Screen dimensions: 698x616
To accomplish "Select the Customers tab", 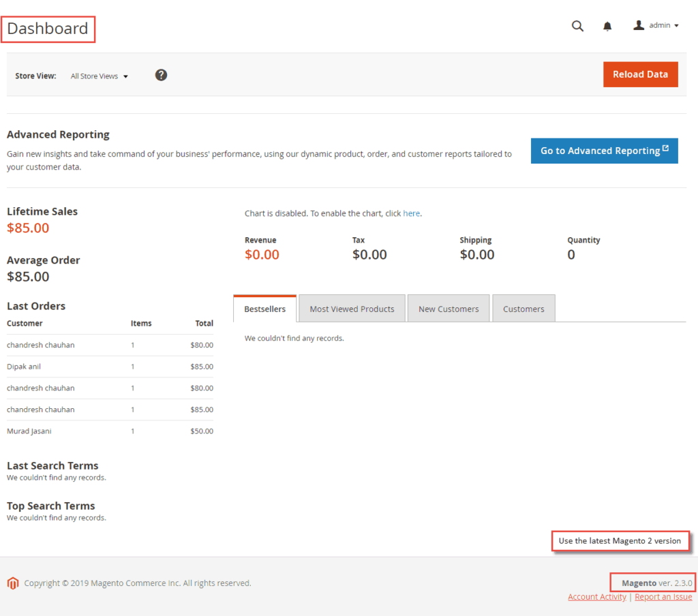I will pyautogui.click(x=523, y=308).
